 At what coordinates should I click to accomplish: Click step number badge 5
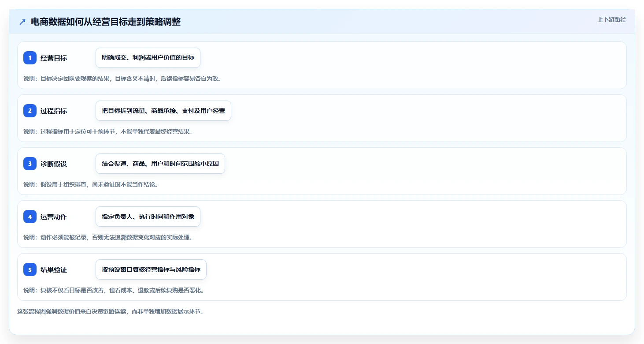pos(30,269)
